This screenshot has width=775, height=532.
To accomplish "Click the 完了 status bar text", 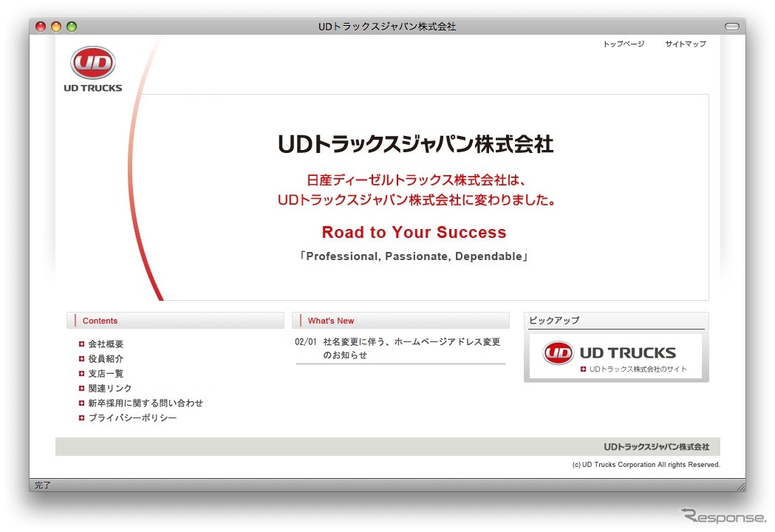I will click(x=43, y=485).
